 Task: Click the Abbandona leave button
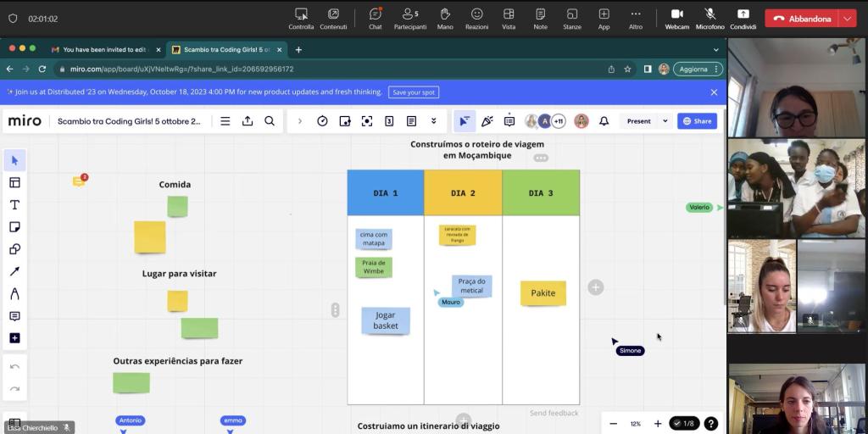[x=802, y=19]
